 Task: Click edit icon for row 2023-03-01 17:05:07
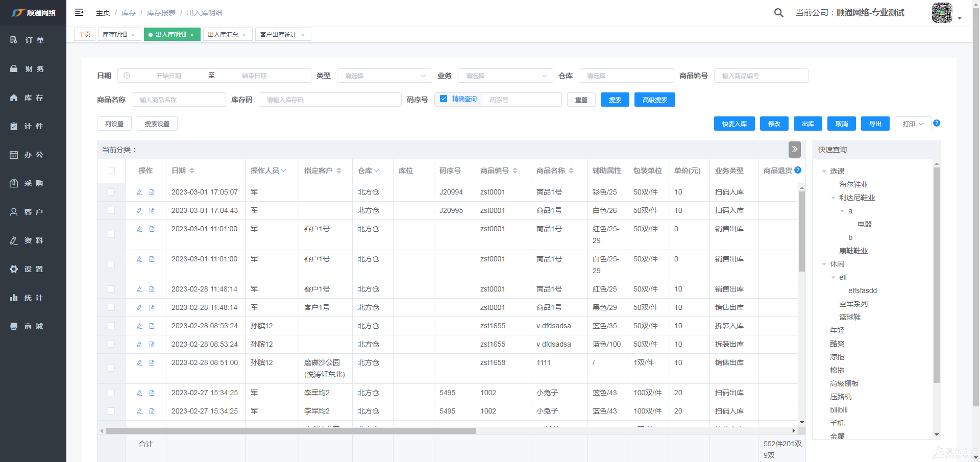pyautogui.click(x=139, y=192)
